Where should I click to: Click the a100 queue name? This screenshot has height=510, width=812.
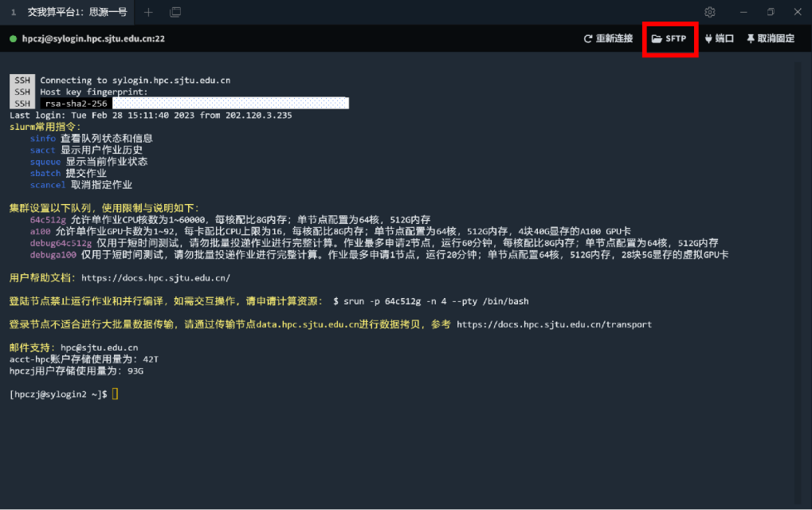pos(40,231)
